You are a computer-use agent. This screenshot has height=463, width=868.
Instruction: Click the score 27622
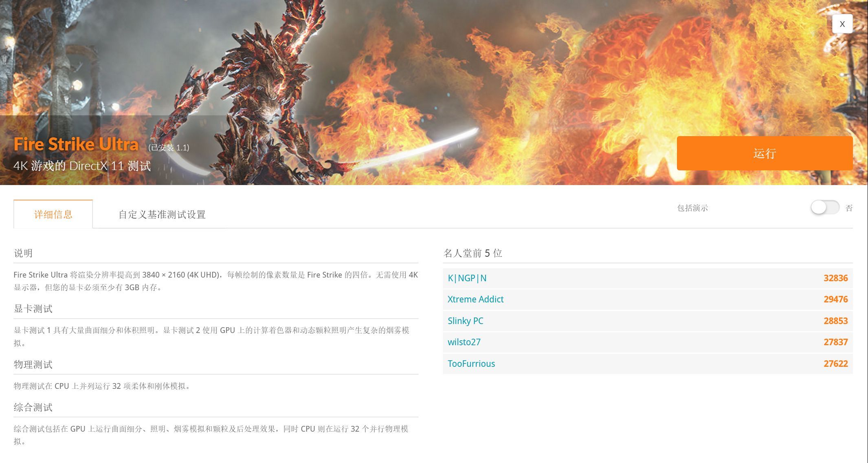pyautogui.click(x=835, y=364)
